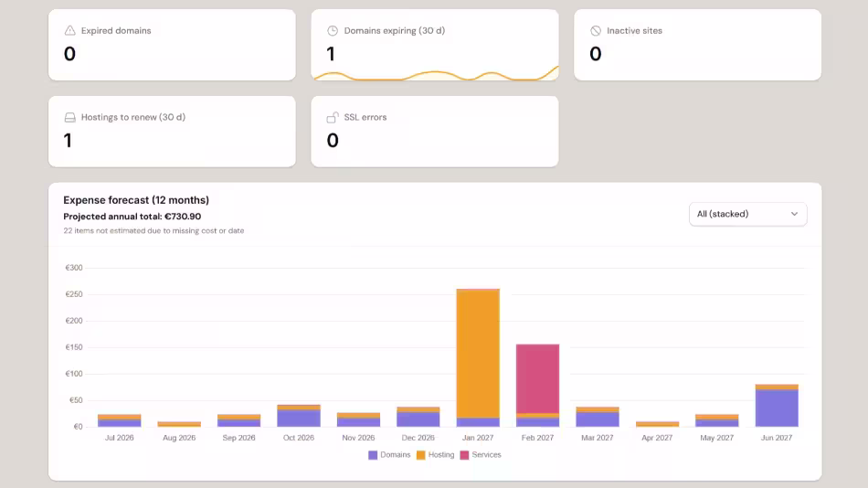Click the Mar 2027 stacked bar
The image size is (868, 488).
pyautogui.click(x=598, y=417)
